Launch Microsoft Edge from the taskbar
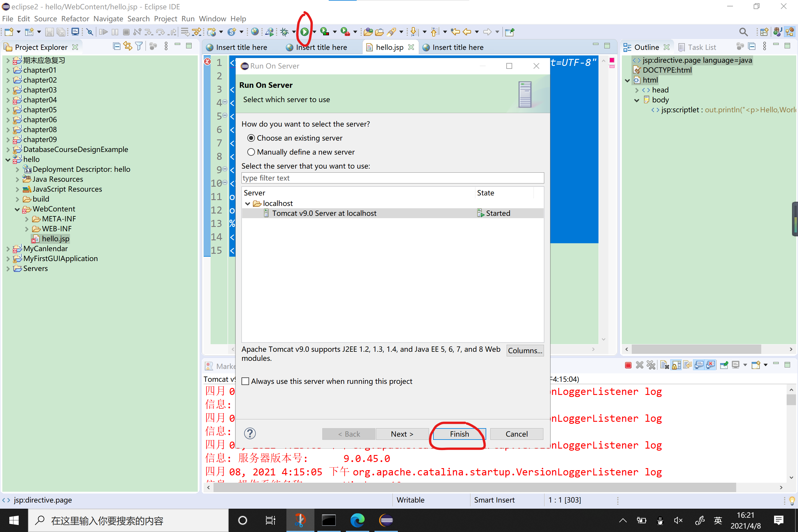Screen dimensions: 798x532 pyautogui.click(x=358, y=520)
